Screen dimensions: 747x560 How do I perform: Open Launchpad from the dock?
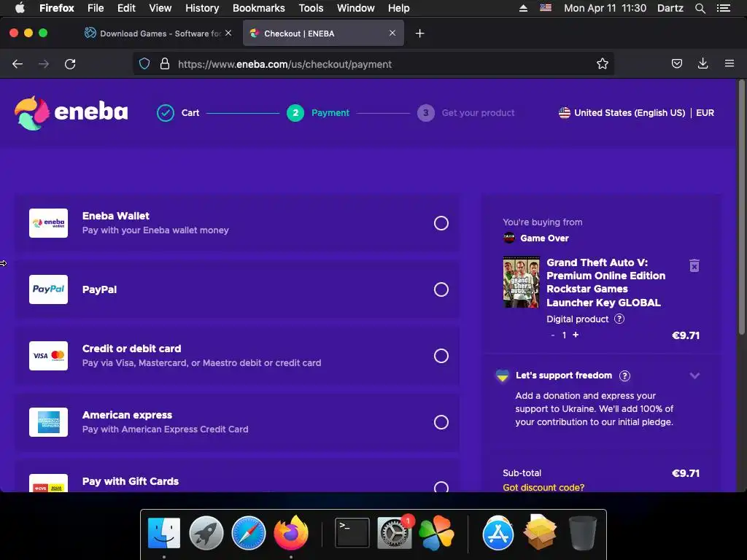click(206, 533)
